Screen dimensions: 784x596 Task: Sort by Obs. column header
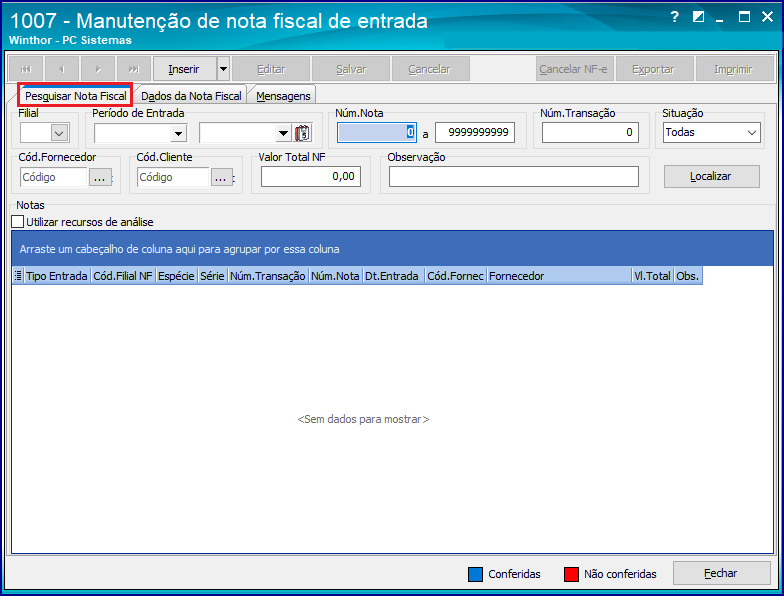click(x=688, y=276)
